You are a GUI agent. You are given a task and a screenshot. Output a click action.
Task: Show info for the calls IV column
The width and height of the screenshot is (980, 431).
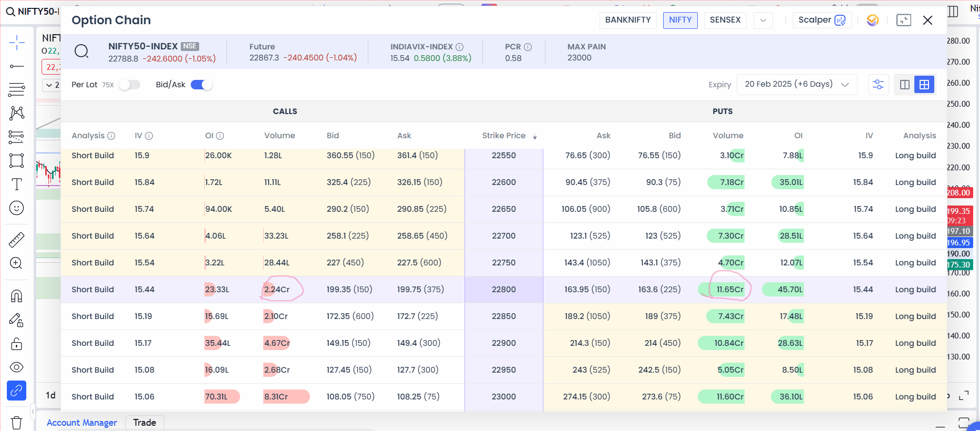pos(149,136)
